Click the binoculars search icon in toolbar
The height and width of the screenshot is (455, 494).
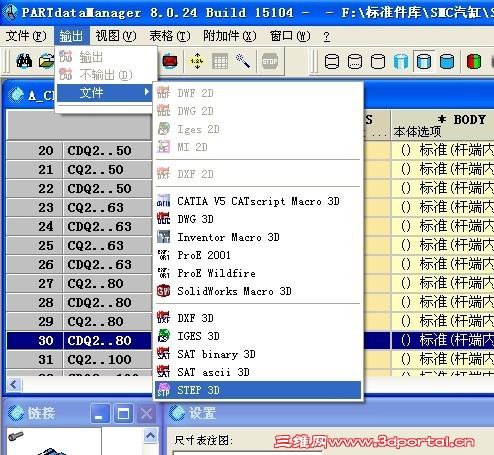(x=24, y=61)
